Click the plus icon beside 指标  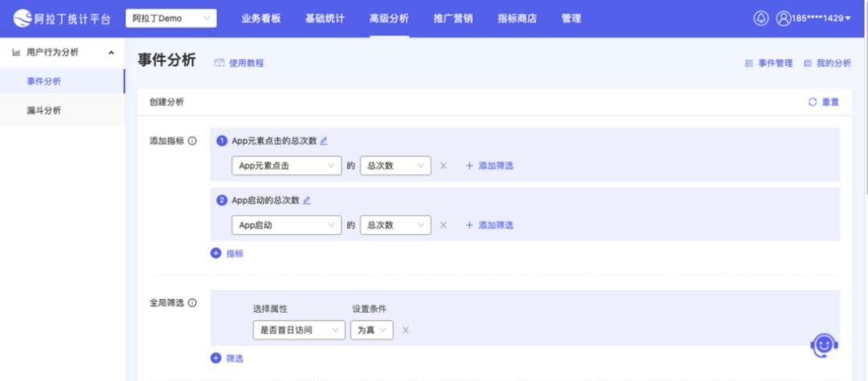(216, 253)
